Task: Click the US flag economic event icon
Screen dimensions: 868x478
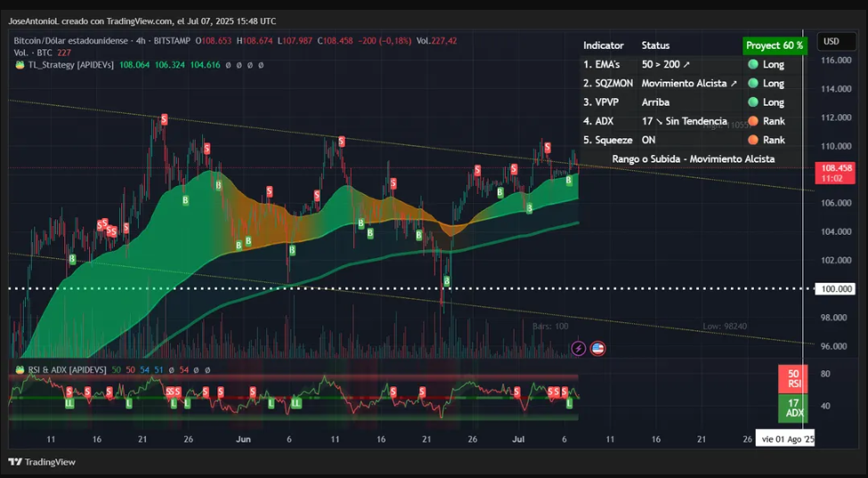Action: (x=598, y=348)
